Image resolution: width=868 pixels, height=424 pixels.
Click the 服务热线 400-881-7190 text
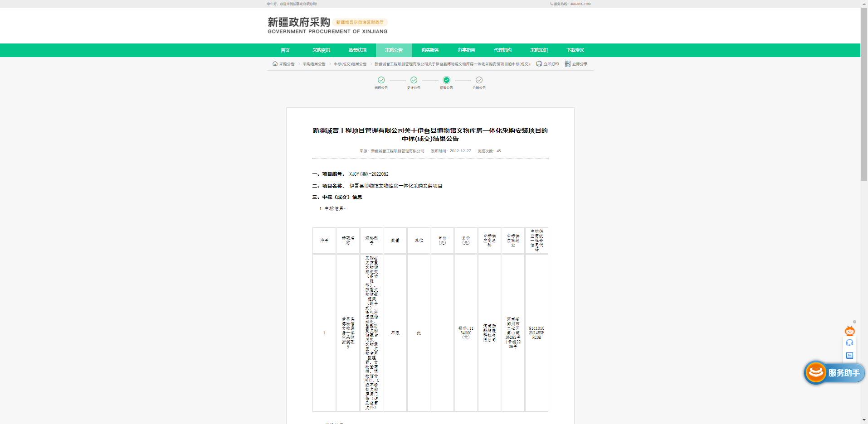(x=572, y=4)
